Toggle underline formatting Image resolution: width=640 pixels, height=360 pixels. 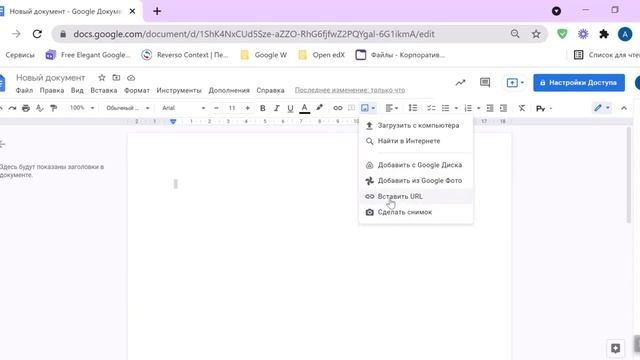tap(290, 108)
